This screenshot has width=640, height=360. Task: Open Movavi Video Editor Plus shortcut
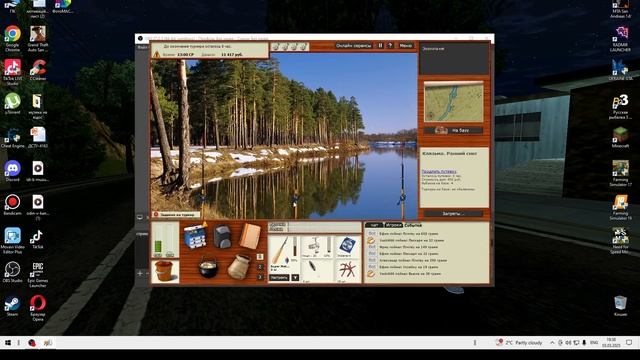tap(13, 241)
